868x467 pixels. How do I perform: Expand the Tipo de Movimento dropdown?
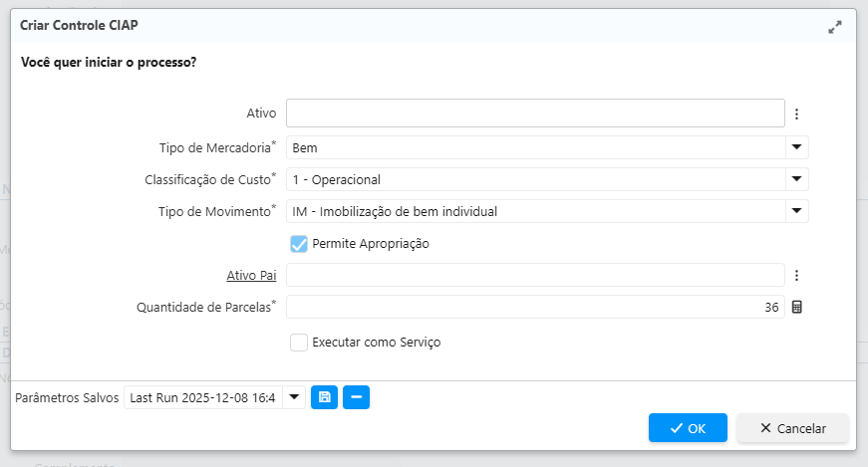(796, 212)
